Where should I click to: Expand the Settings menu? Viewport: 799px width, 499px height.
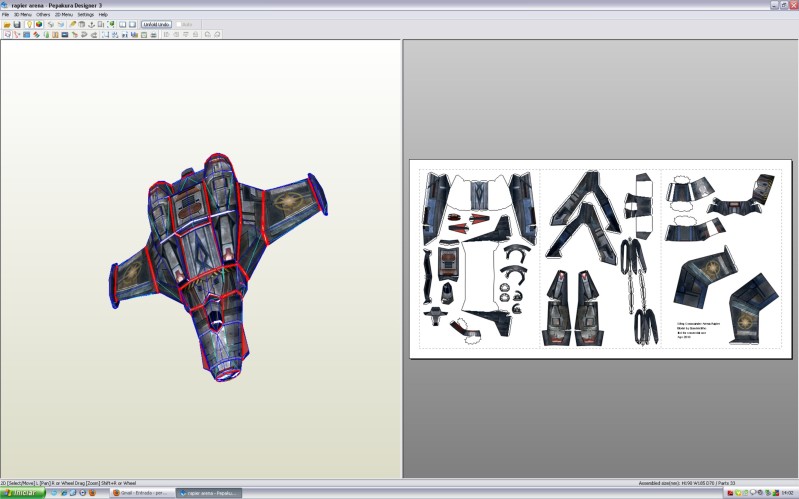click(x=85, y=15)
